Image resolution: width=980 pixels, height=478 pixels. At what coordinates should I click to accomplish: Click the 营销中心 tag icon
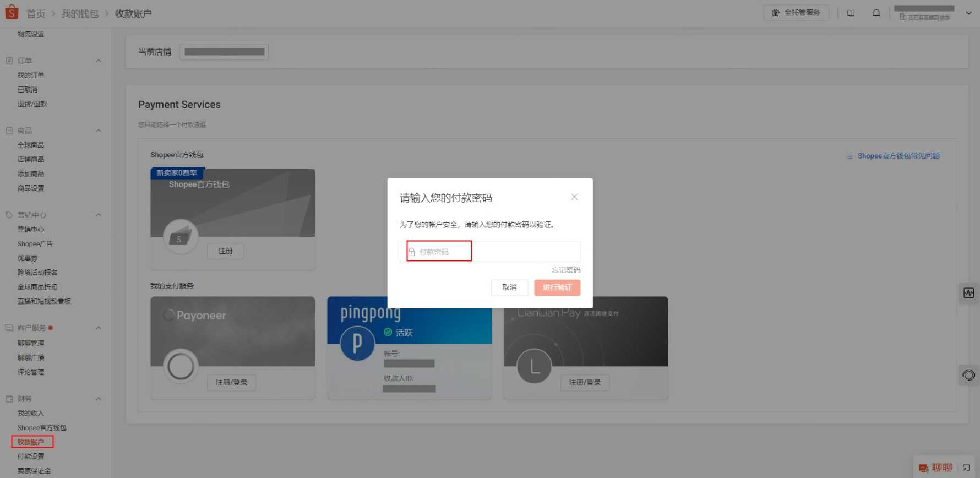(x=9, y=215)
